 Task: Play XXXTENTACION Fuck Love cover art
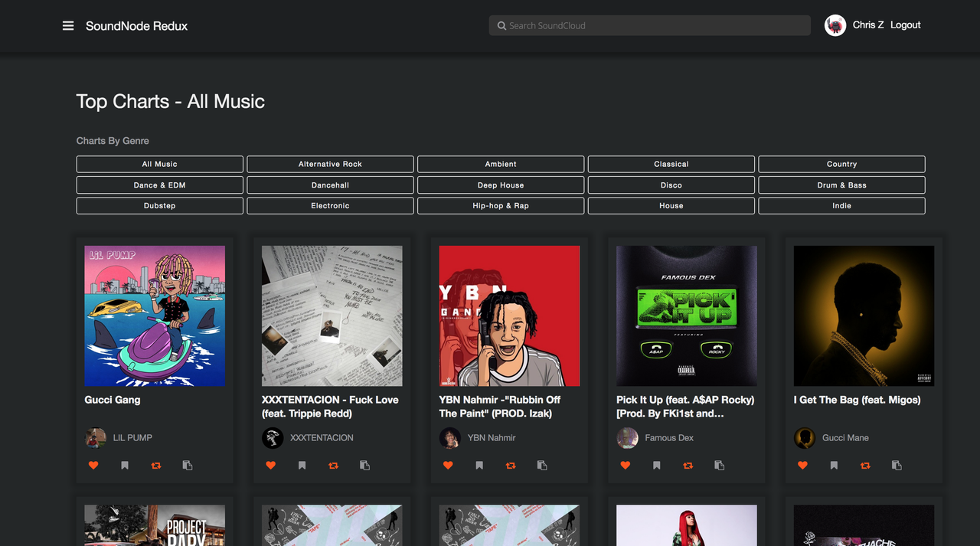click(x=332, y=316)
